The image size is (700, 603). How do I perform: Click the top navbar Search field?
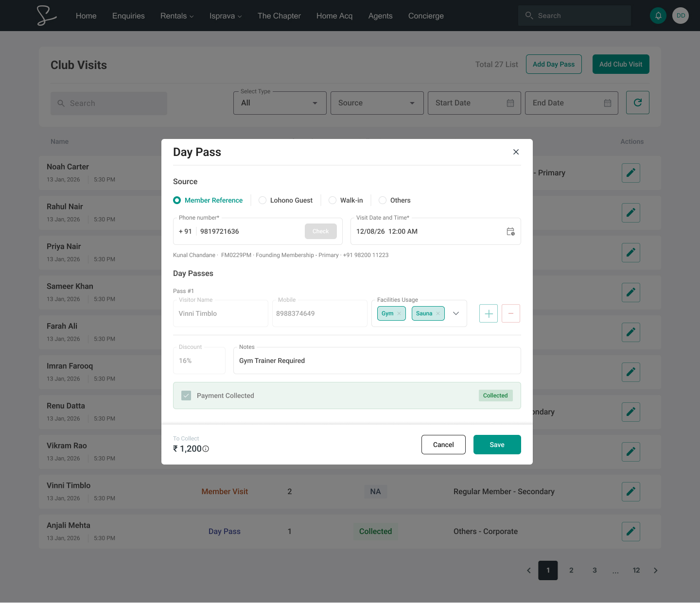pyautogui.click(x=575, y=16)
